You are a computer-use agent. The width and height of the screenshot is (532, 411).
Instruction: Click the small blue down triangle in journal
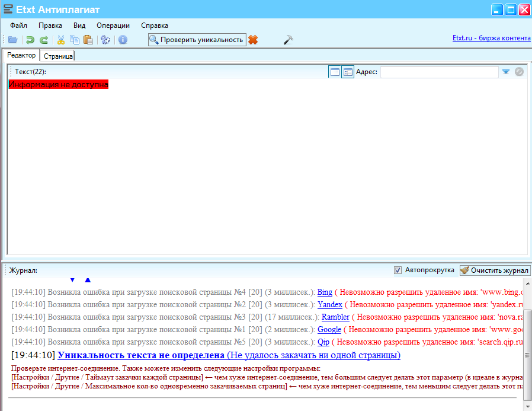[72, 279]
